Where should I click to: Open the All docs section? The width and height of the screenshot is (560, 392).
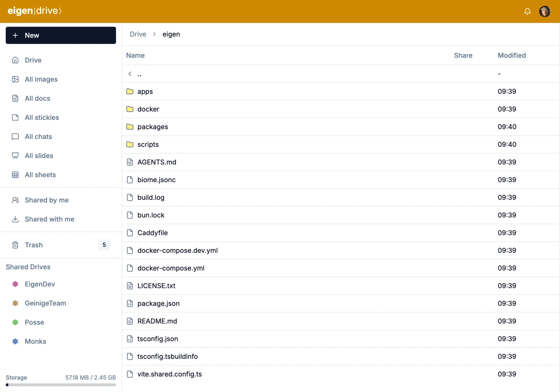(x=37, y=98)
